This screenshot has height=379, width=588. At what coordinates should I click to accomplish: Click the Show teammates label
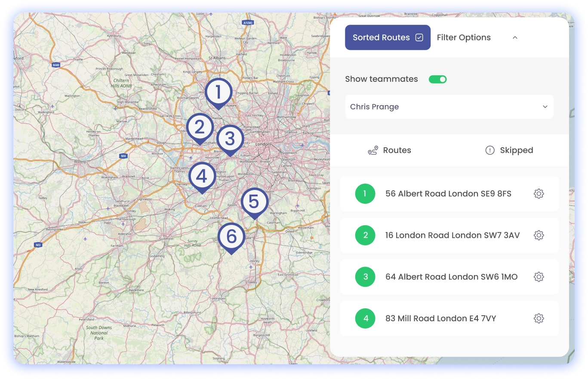(x=382, y=79)
